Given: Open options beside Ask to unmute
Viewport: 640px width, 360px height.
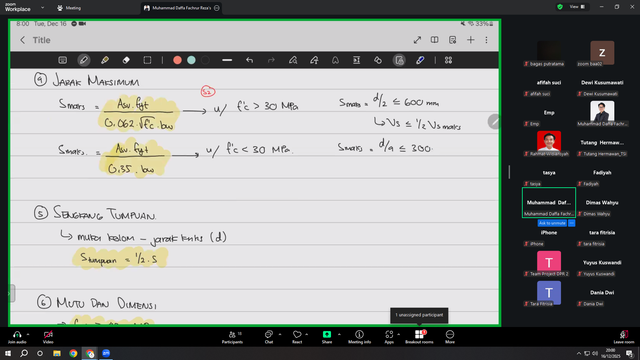Looking at the screenshot, I should (x=571, y=223).
